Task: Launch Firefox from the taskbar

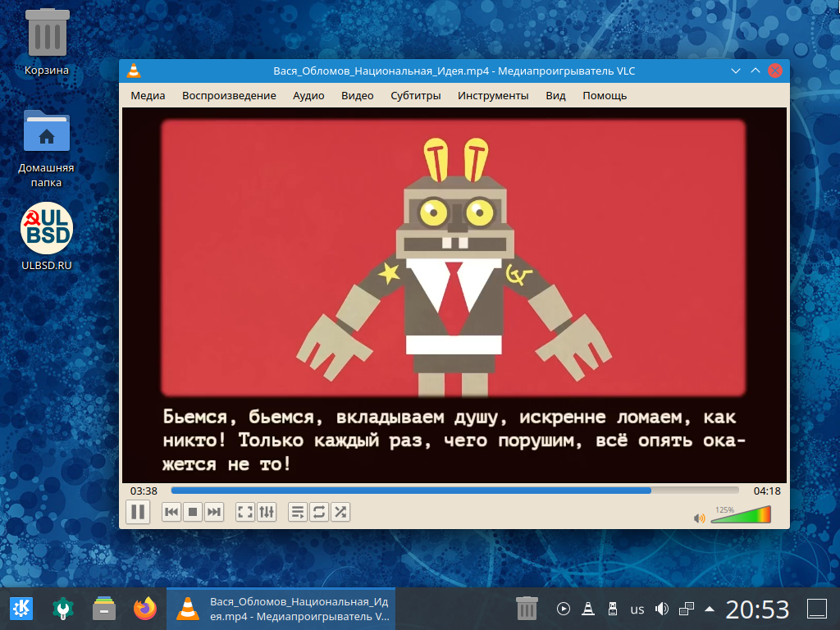Action: (145, 609)
